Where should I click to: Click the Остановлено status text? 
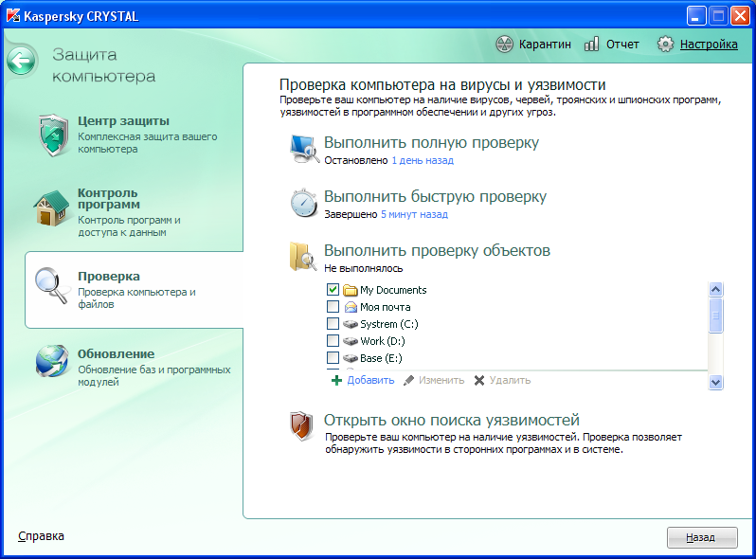coord(356,160)
